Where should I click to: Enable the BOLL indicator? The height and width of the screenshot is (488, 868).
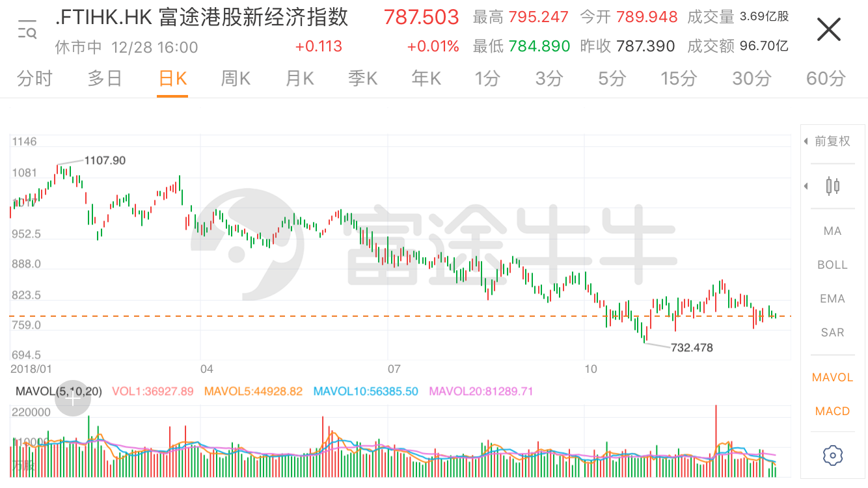click(832, 265)
